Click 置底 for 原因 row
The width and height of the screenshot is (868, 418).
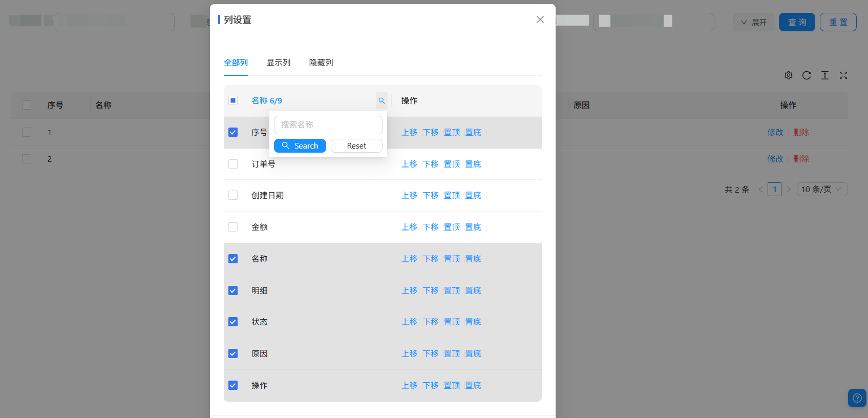(x=473, y=353)
